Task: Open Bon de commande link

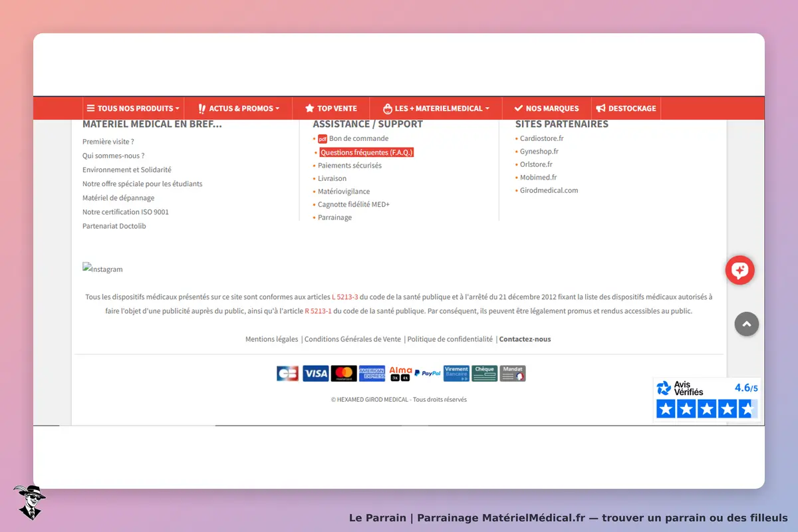Action: (x=358, y=138)
